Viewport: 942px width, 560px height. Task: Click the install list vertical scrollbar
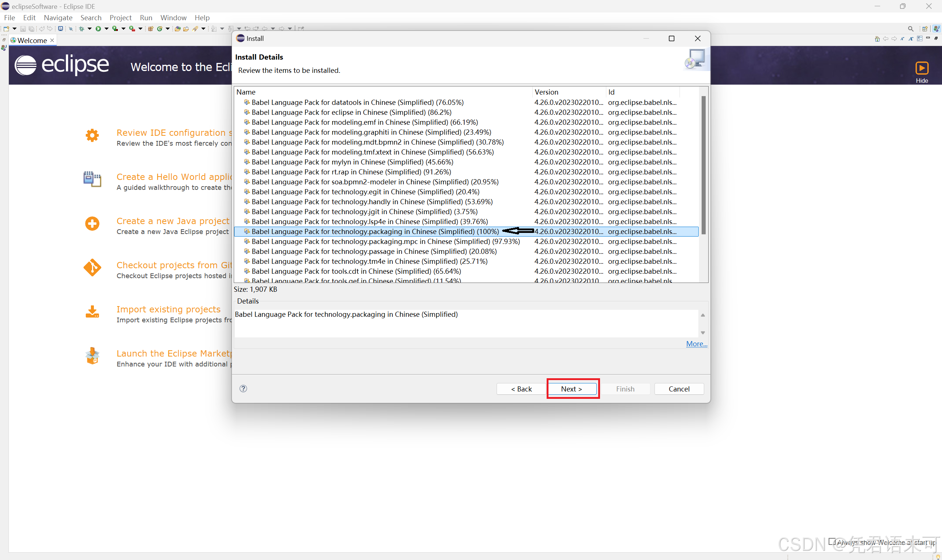[703, 165]
